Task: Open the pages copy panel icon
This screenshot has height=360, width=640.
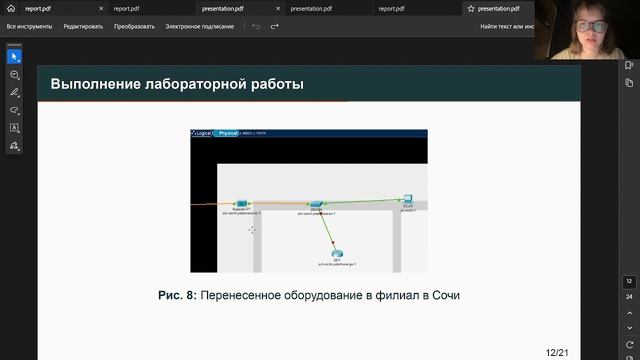Action: coord(629,83)
